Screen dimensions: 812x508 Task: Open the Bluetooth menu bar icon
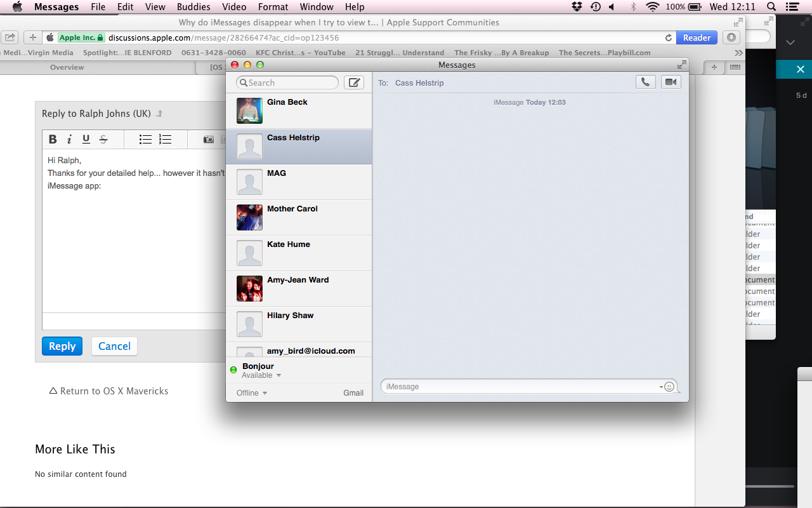pos(632,7)
